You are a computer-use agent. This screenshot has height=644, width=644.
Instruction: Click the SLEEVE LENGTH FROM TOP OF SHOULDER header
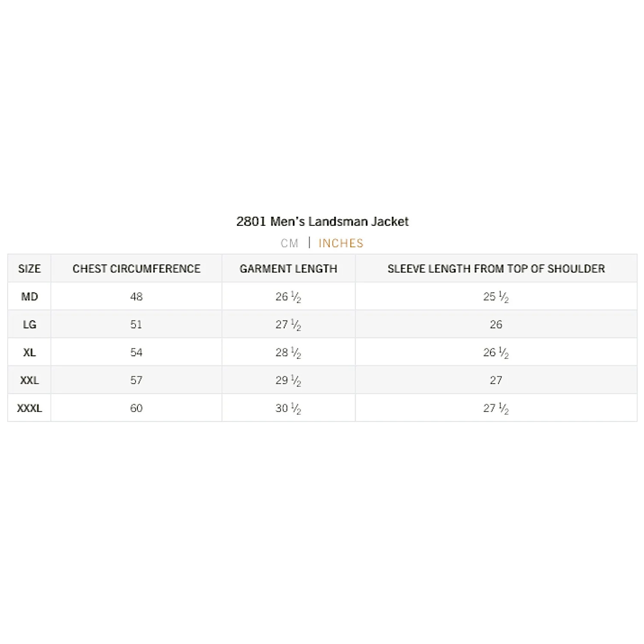point(496,269)
